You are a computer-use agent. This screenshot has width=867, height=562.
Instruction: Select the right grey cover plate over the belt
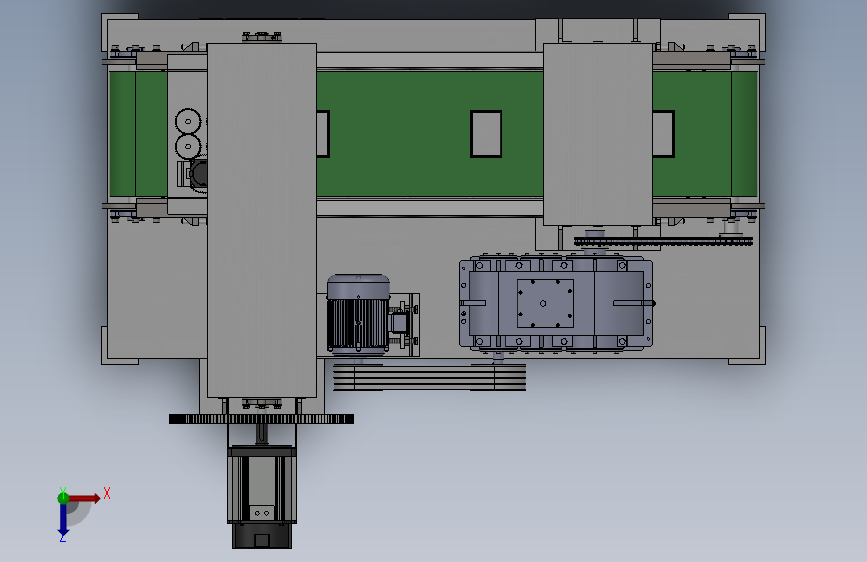point(598,134)
